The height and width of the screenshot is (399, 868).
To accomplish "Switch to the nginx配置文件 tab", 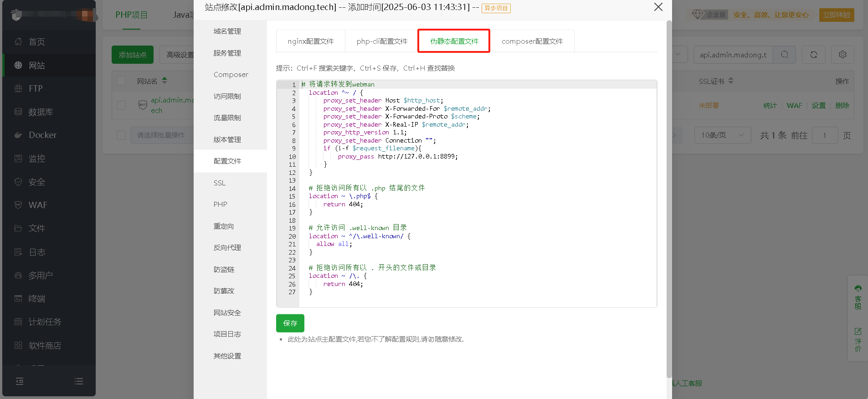I will [311, 41].
